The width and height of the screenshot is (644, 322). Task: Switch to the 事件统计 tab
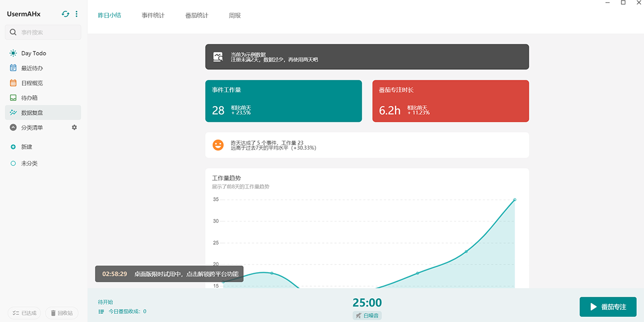coord(153,16)
